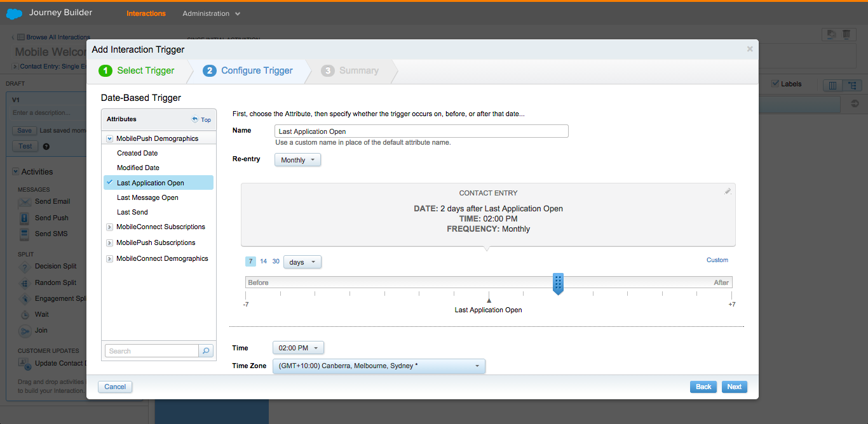Expand the MobileConnect Demographics group
The width and height of the screenshot is (868, 424).
[110, 258]
